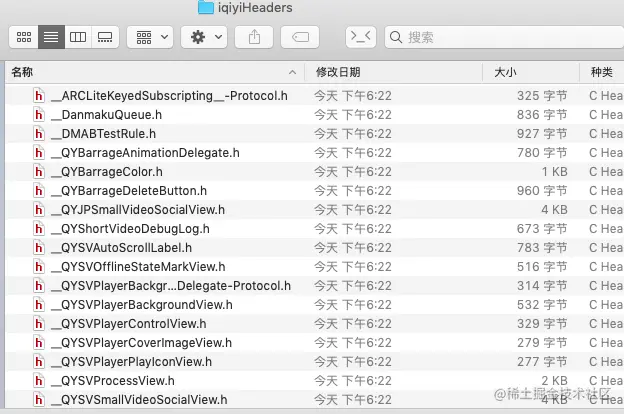
Task: Select the __QYSVAutoScrollLabel.h file name
Action: 121,248
